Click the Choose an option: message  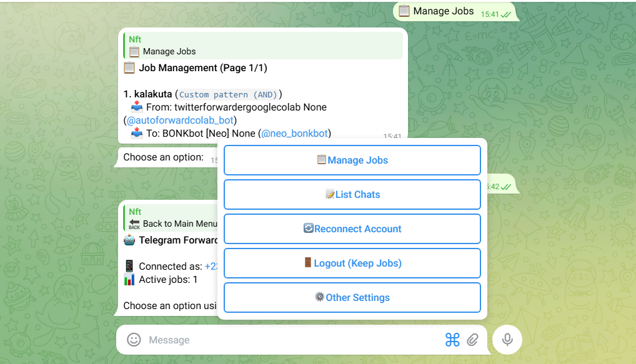(164, 157)
